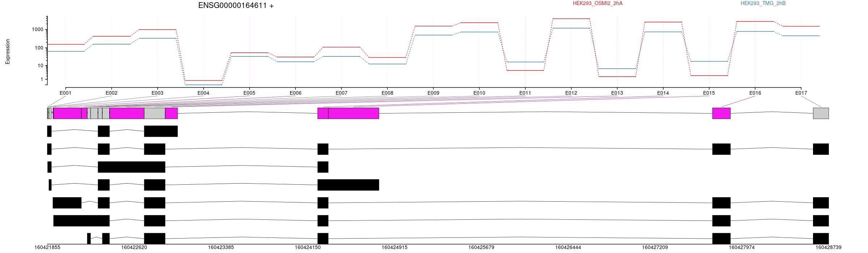Click the E002 exon label
Screen dimensions: 868x253
click(x=111, y=93)
